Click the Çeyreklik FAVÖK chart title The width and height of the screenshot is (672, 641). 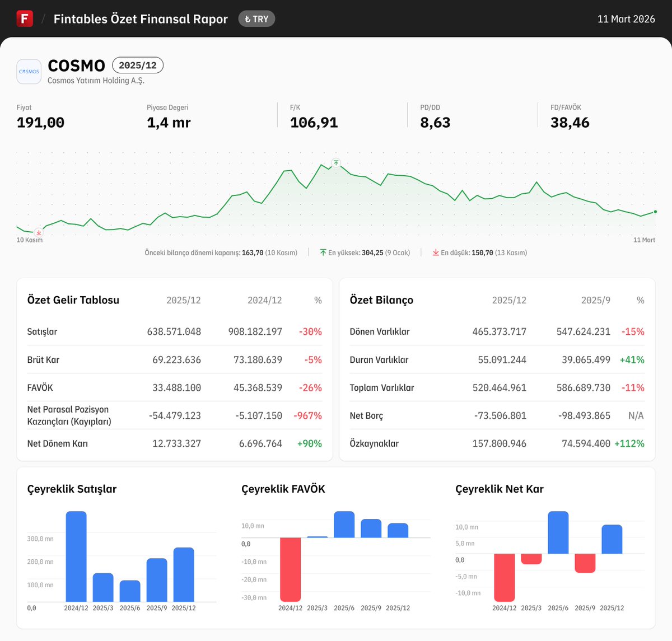point(283,489)
